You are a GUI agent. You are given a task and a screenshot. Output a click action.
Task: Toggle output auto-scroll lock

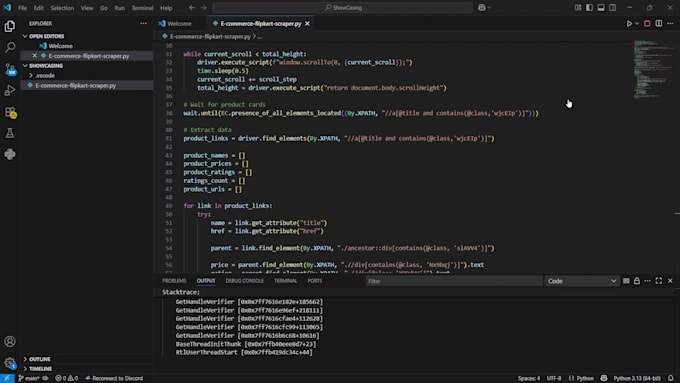pyautogui.click(x=637, y=281)
